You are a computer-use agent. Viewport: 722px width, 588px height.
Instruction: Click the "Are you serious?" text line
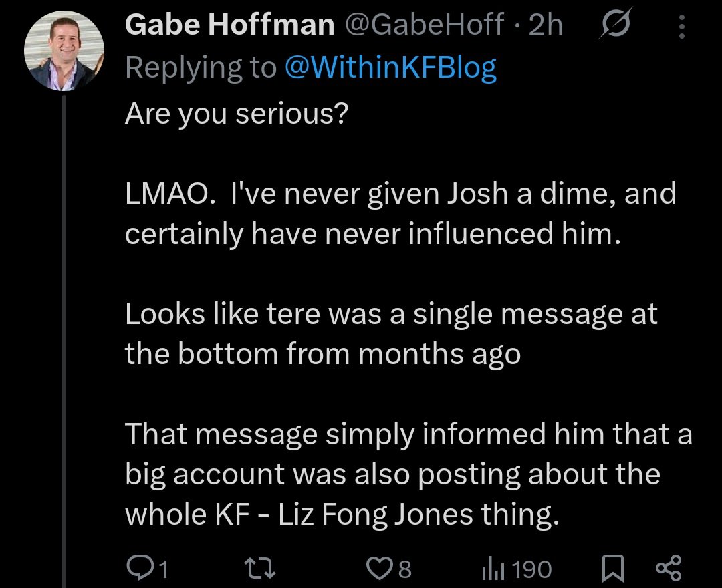pos(236,116)
